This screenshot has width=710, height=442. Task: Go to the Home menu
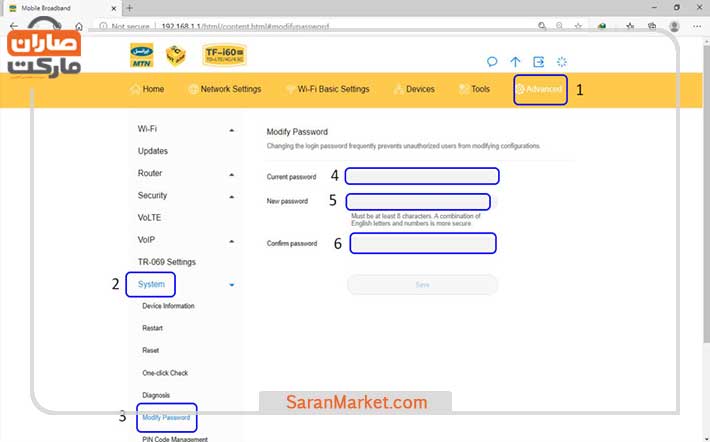[147, 89]
